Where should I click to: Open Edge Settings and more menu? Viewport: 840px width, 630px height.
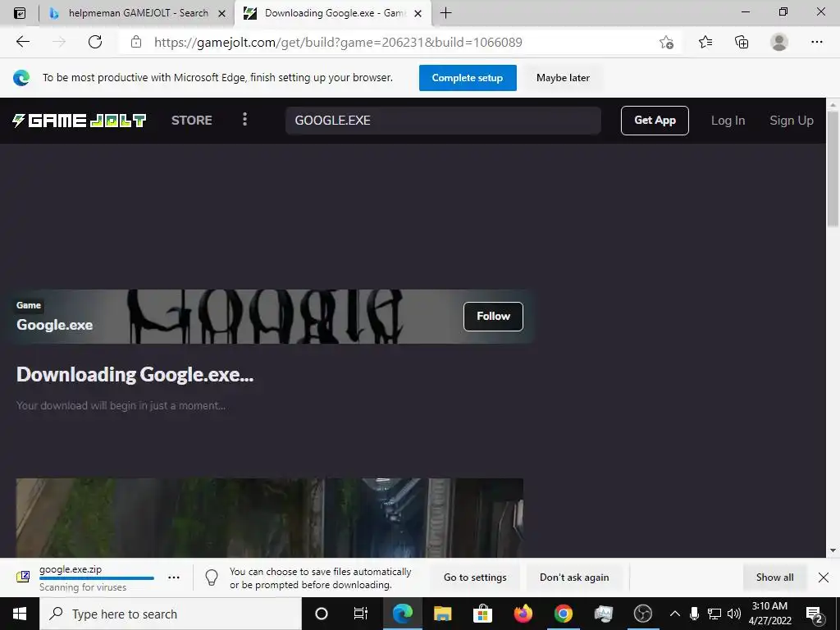pos(816,42)
